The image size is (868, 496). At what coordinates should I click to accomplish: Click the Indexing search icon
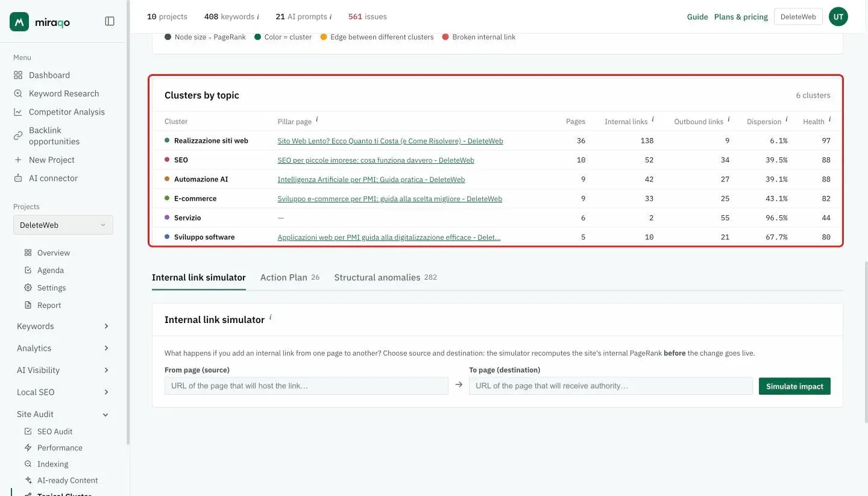[x=28, y=464]
